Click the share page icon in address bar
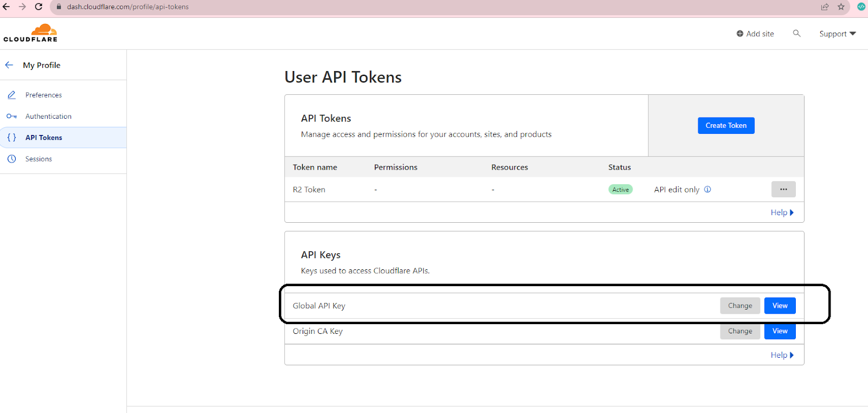This screenshot has height=413, width=868. point(825,7)
